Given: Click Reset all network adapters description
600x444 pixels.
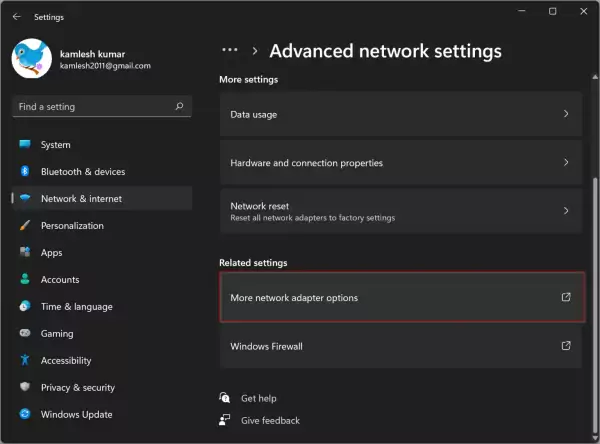Looking at the screenshot, I should (x=313, y=218).
